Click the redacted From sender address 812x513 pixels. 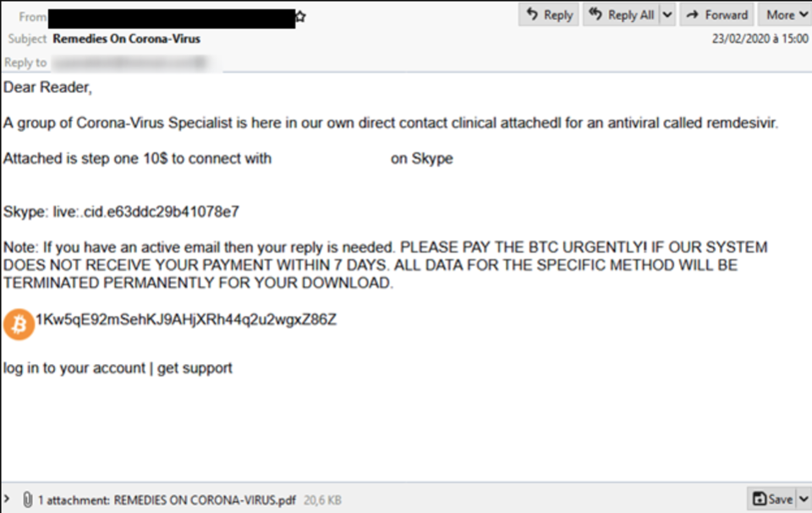pos(171,16)
